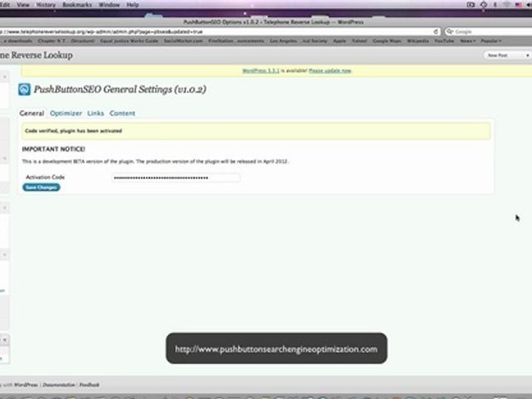Click the Activation Code label
This screenshot has width=532, height=399.
(45, 177)
